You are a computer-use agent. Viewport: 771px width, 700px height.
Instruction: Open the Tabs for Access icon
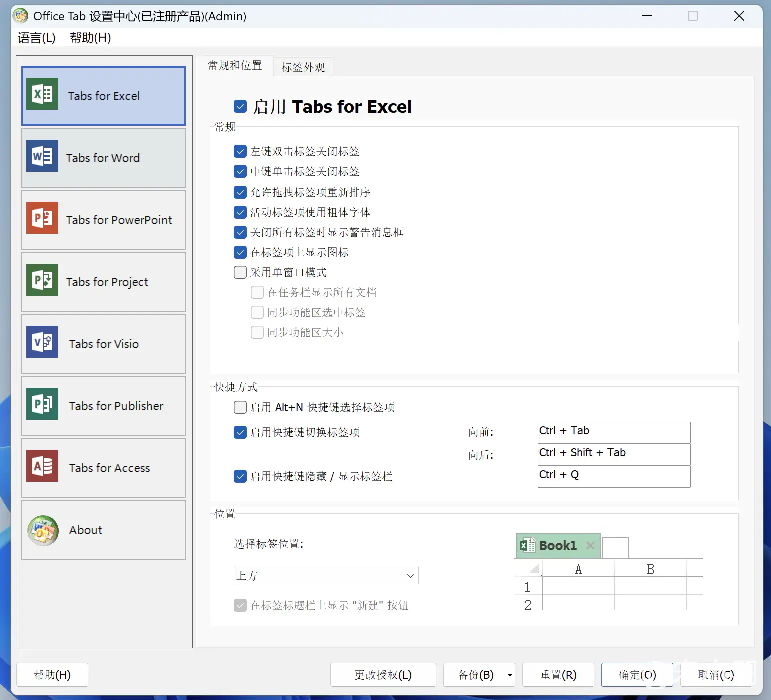point(42,466)
